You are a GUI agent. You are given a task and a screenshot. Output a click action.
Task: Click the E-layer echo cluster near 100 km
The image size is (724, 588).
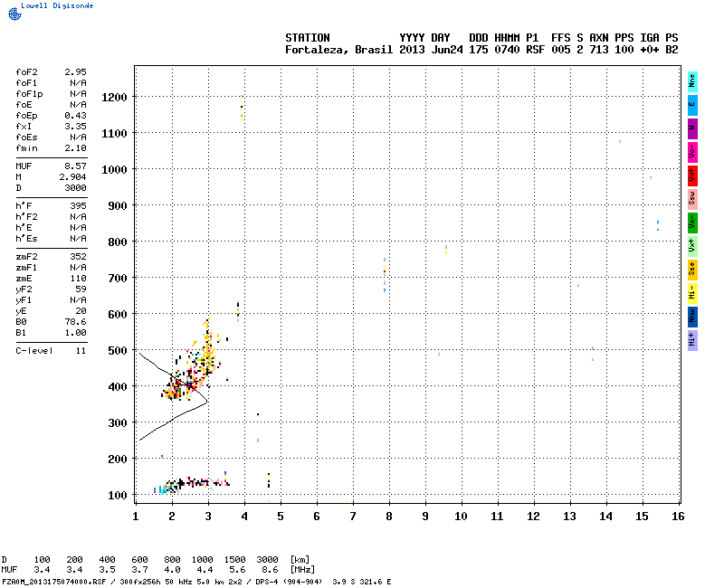(x=192, y=484)
